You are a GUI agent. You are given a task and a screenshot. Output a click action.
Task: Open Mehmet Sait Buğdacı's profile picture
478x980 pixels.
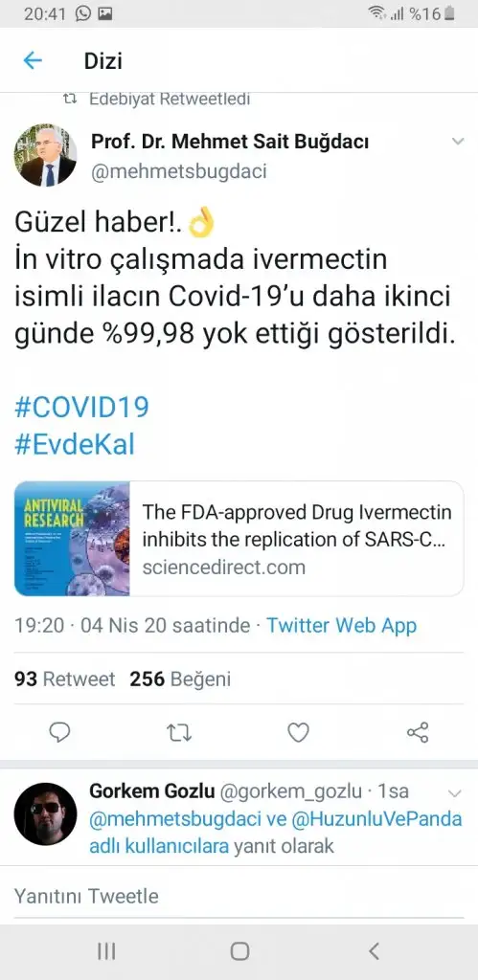click(45, 155)
